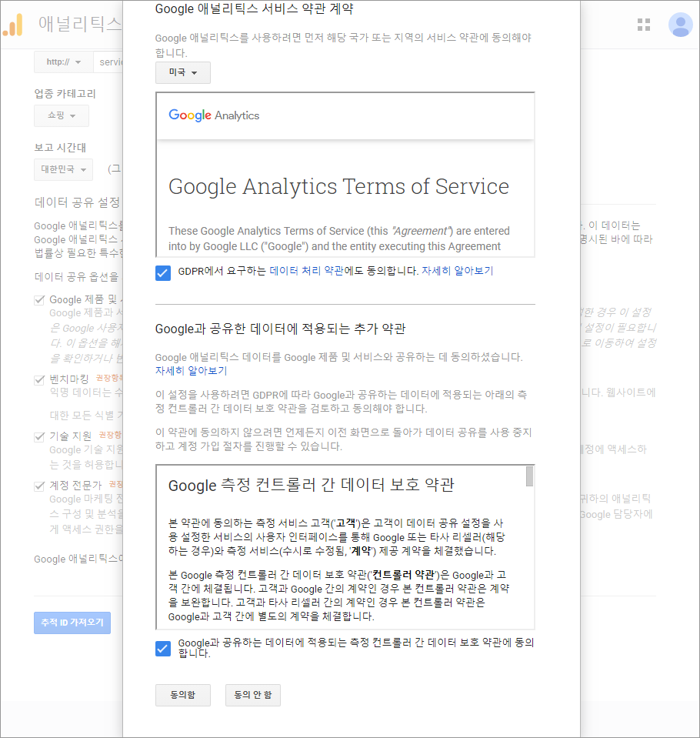The width and height of the screenshot is (700, 738).
Task: Click the Google과 공유한 데이터에 적용되는 추가 약관 heading
Action: point(280,329)
